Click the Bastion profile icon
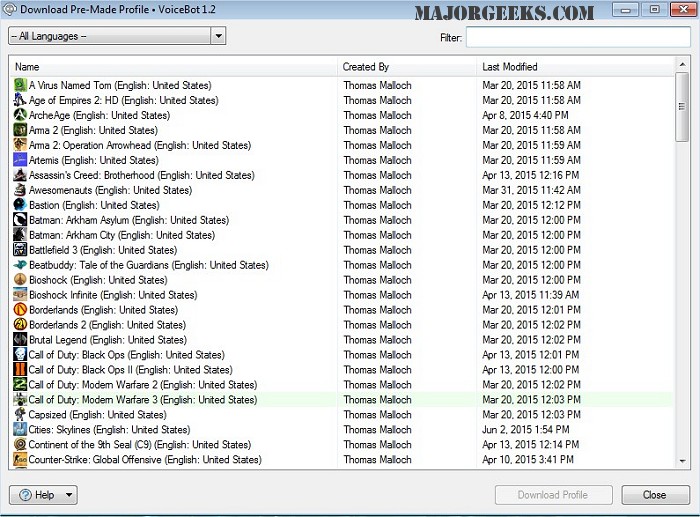 tap(20, 204)
